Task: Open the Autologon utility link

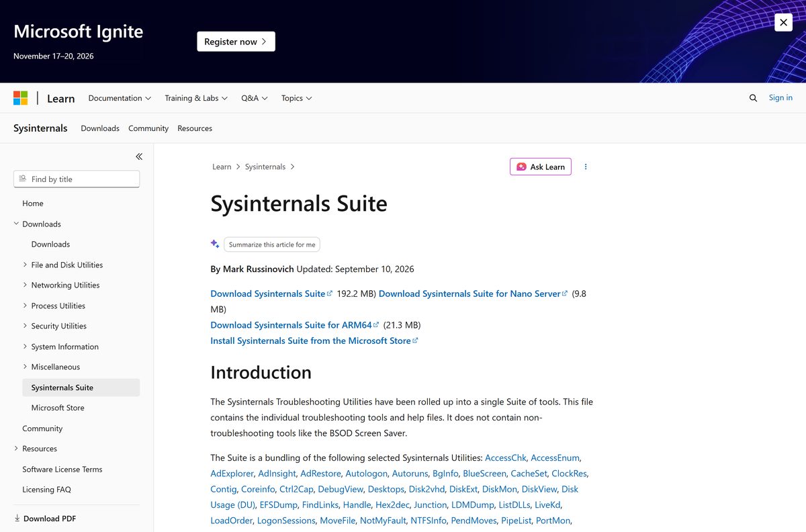Action: [366, 474]
